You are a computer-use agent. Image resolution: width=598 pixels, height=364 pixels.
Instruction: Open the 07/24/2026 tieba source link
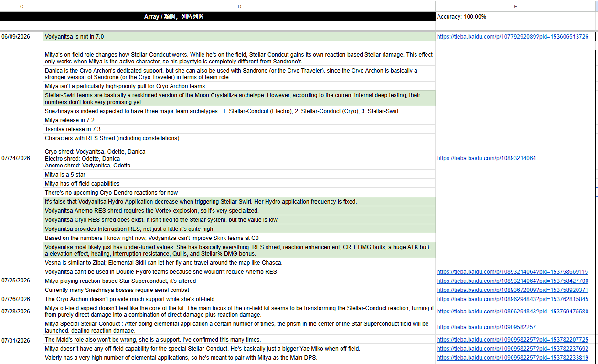(486, 158)
